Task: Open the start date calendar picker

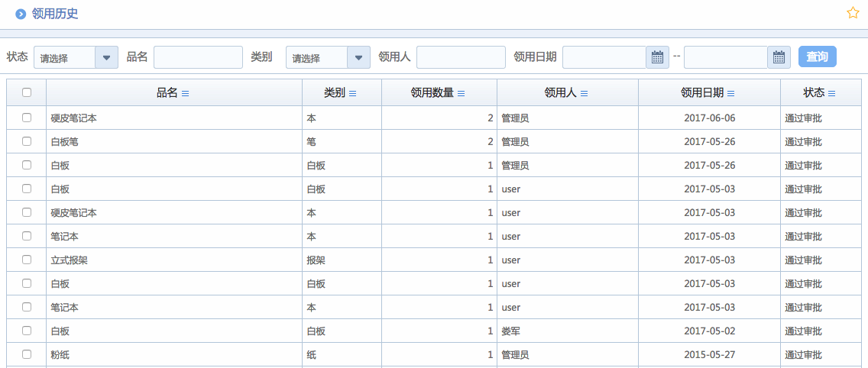Action: [x=657, y=57]
